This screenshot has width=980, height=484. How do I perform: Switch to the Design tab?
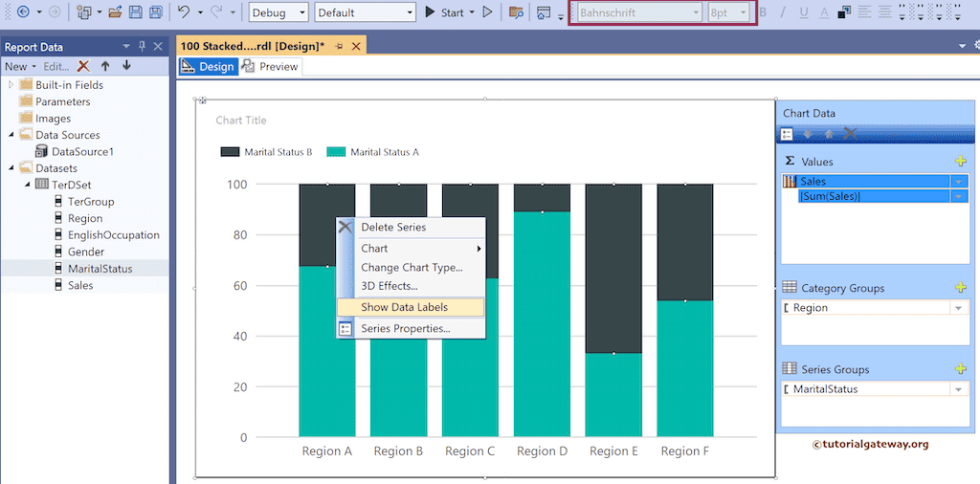208,66
